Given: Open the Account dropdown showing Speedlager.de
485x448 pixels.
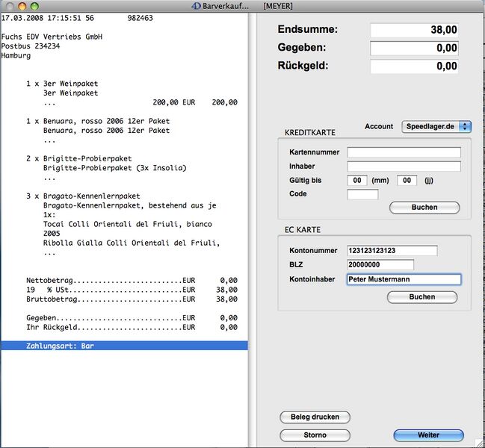Looking at the screenshot, I should [x=436, y=127].
